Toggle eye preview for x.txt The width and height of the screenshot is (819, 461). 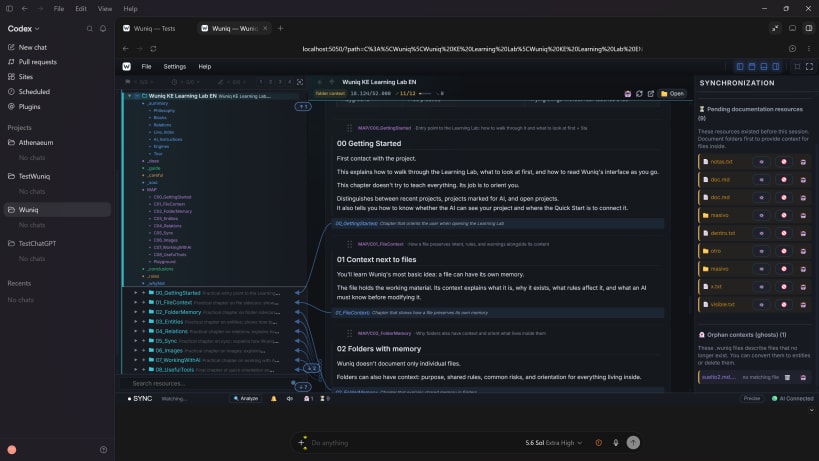[762, 287]
